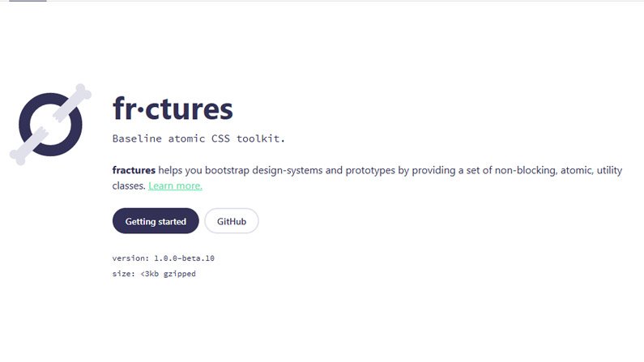Click the gray bar at the top-left edge
The height and width of the screenshot is (362, 644).
tap(28, 1)
